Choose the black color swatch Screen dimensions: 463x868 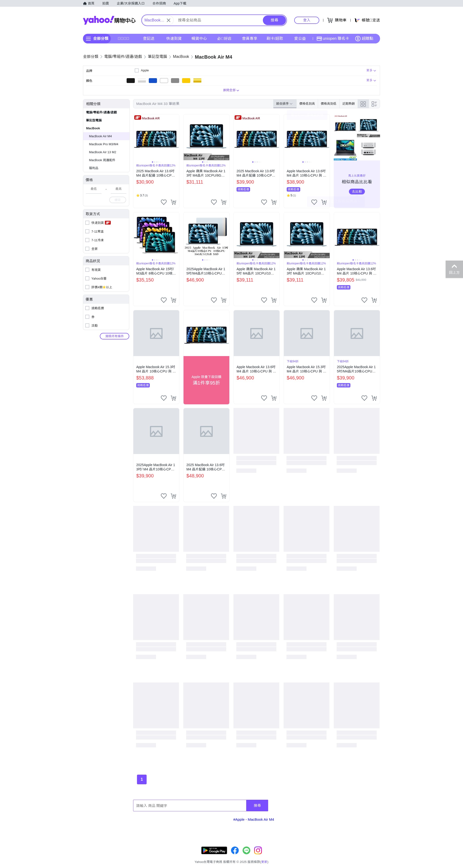[131, 81]
